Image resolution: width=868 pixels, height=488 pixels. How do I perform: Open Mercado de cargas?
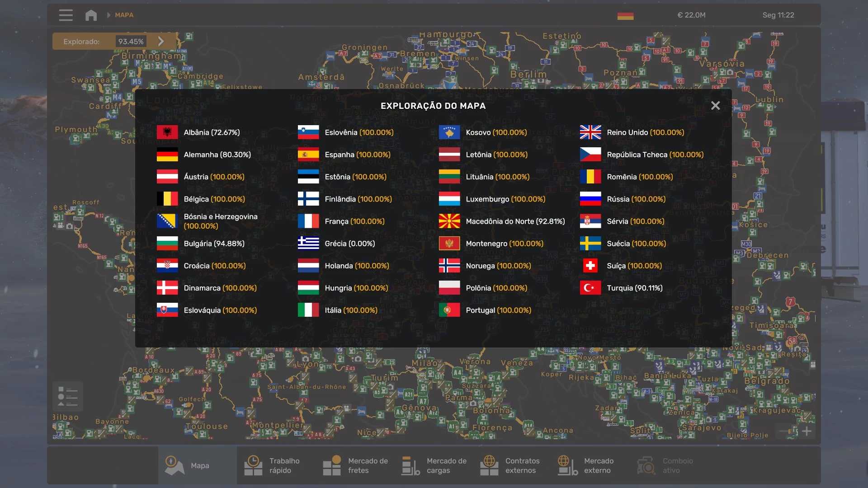click(x=434, y=465)
